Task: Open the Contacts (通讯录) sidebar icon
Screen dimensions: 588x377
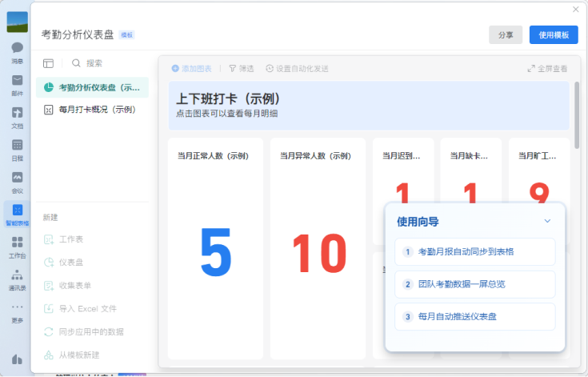Action: click(18, 280)
